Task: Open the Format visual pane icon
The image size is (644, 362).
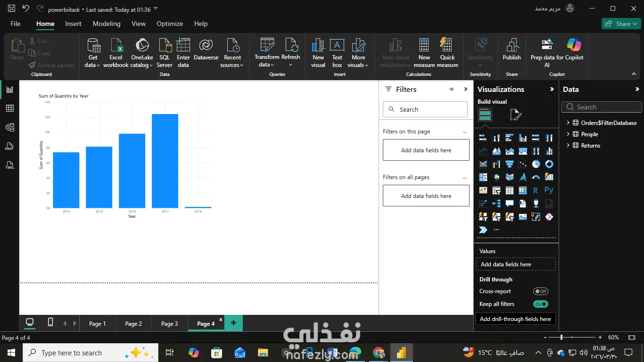Action: point(516,115)
